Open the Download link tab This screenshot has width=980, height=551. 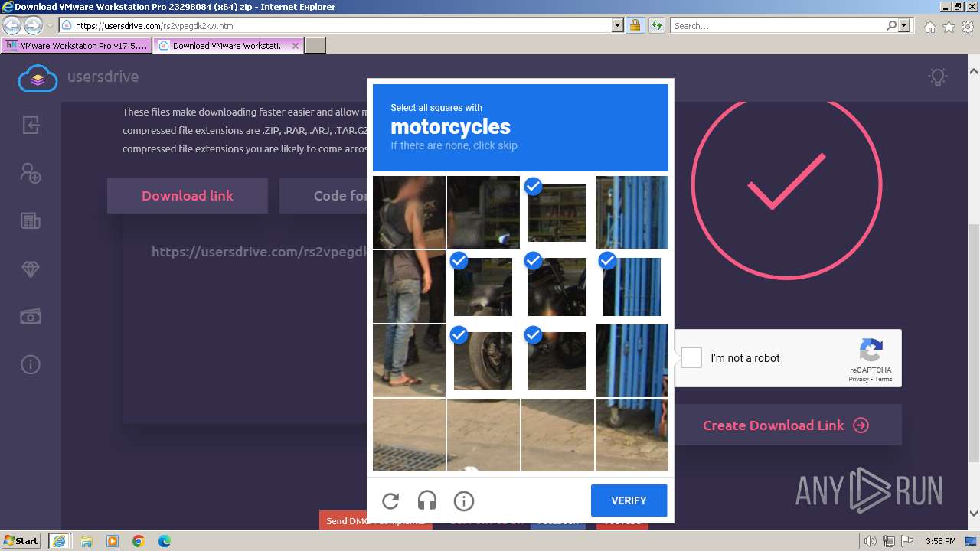coord(188,196)
